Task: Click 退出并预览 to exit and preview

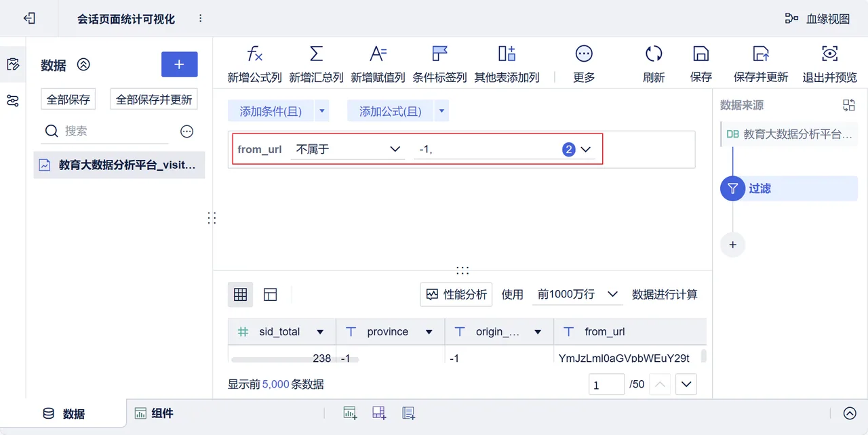Action: [829, 64]
